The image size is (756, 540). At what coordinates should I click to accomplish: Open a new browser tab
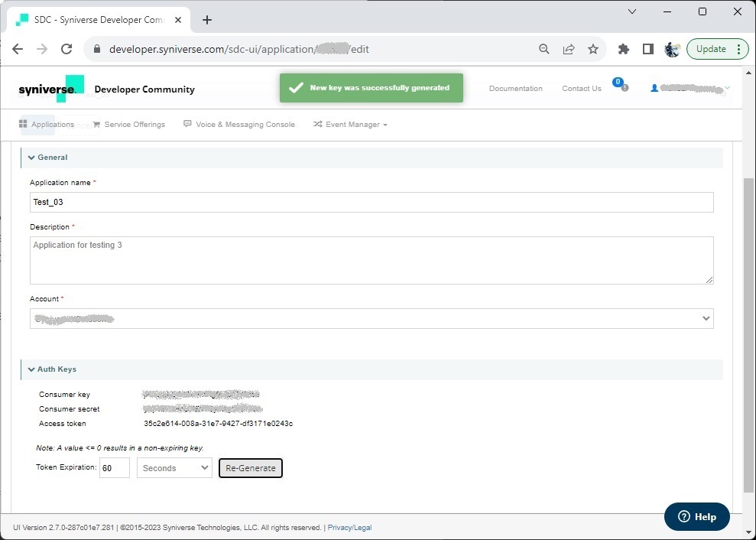(207, 20)
